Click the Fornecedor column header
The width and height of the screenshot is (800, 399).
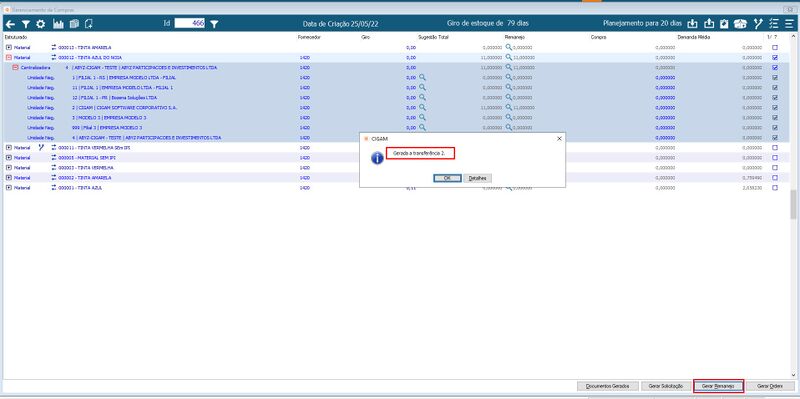click(x=309, y=37)
